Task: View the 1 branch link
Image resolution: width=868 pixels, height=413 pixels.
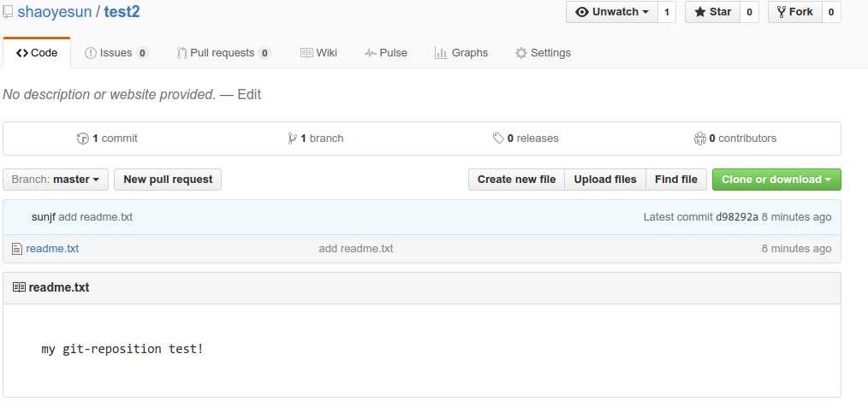Action: [316, 139]
